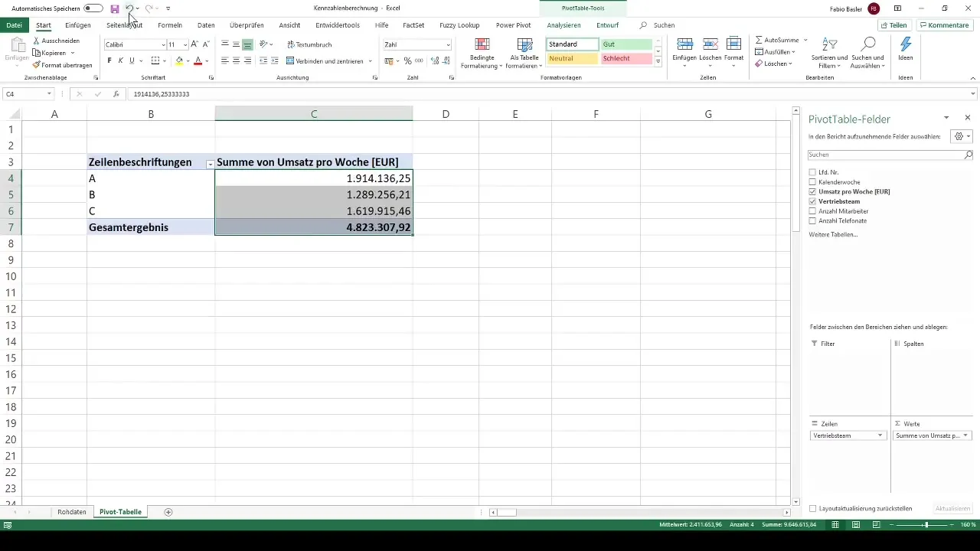Open Summe von Umsatz dropdown in Werte area
This screenshot has width=980, height=551.
[965, 435]
